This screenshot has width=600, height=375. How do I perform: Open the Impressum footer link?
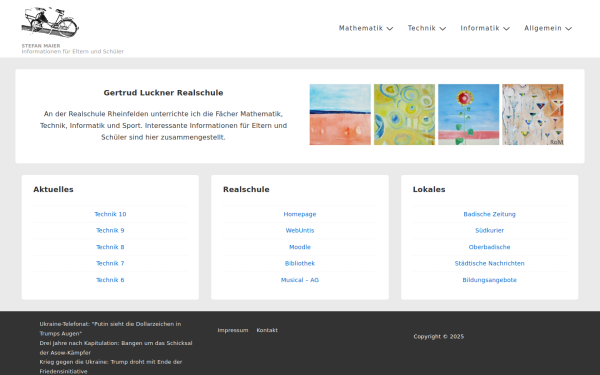click(x=233, y=330)
